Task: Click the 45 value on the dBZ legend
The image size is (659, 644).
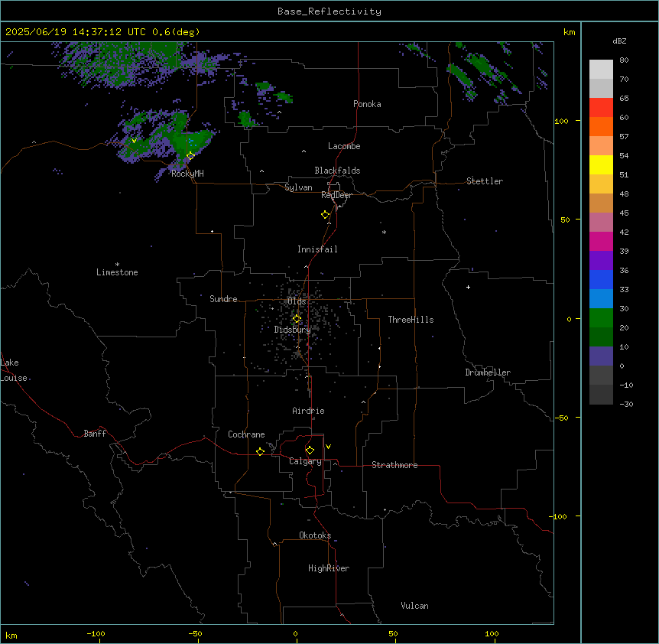Action: tap(624, 213)
